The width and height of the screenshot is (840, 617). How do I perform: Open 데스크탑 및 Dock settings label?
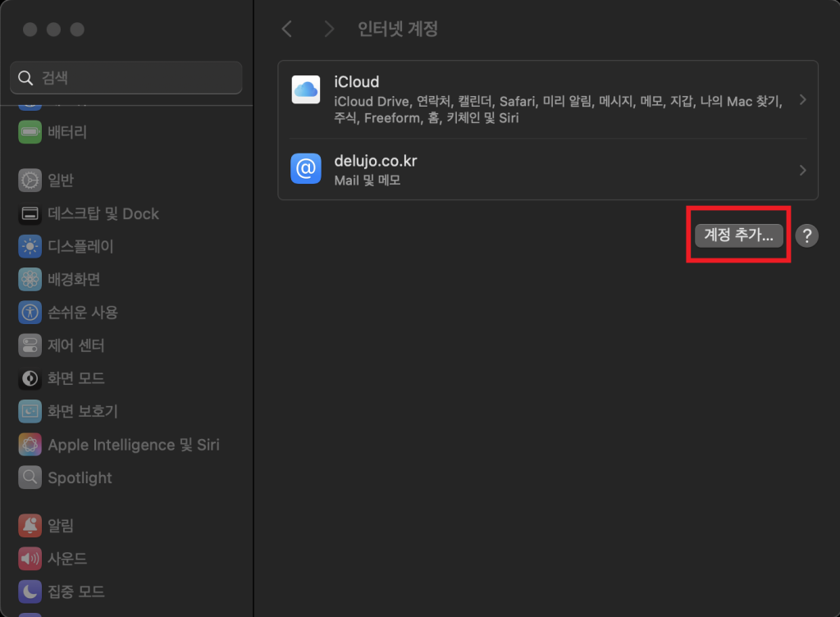coord(103,213)
